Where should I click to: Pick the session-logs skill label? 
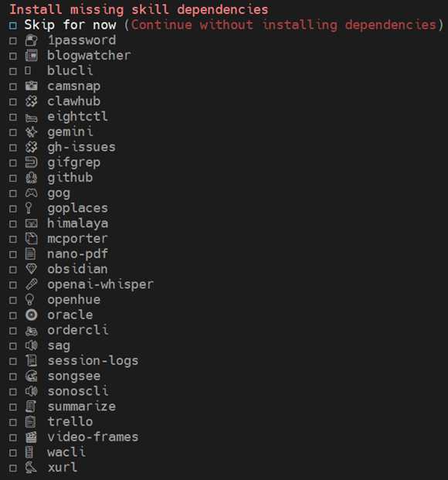point(93,361)
